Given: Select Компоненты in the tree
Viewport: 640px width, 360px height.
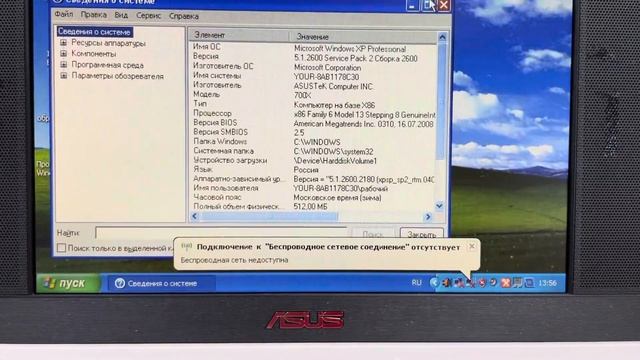Looking at the screenshot, I should tap(93, 53).
